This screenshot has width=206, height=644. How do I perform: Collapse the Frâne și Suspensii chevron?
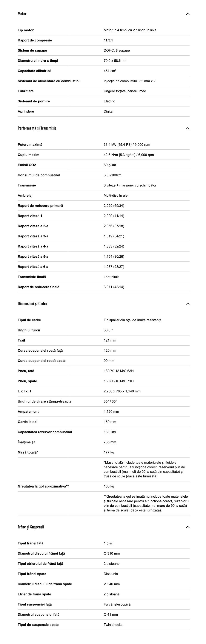click(188, 527)
